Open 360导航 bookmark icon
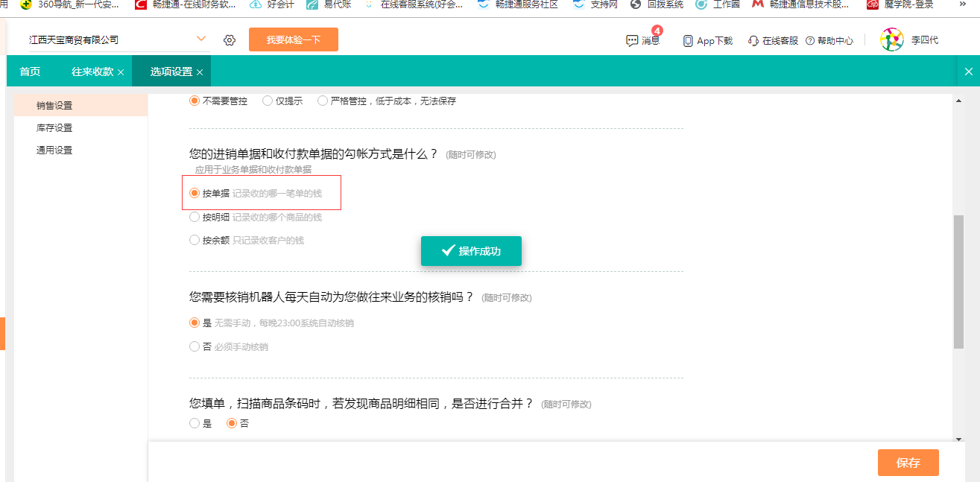The width and height of the screenshot is (980, 482). [x=27, y=4]
